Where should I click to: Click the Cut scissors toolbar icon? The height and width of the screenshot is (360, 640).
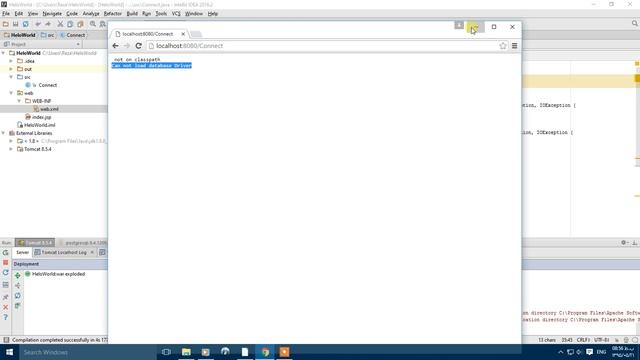click(60, 24)
